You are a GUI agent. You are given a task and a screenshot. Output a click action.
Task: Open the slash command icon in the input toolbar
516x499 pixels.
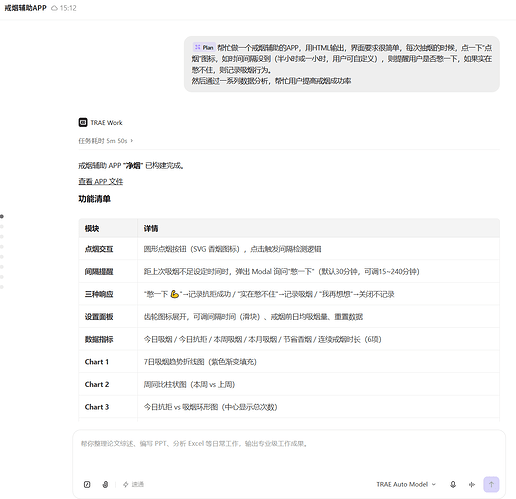87,484
